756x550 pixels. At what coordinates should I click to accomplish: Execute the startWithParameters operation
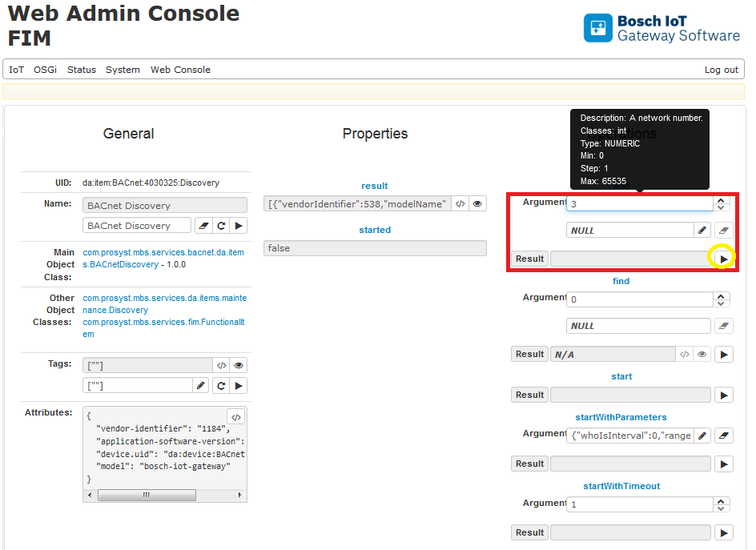723,464
